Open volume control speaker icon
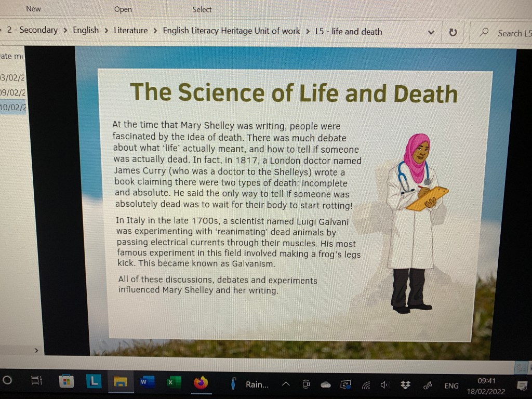 385,385
